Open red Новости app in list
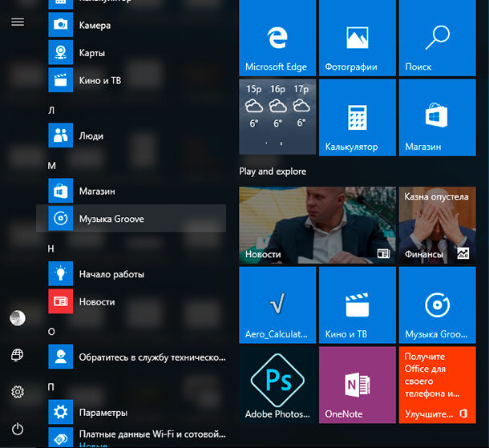 coord(131,301)
